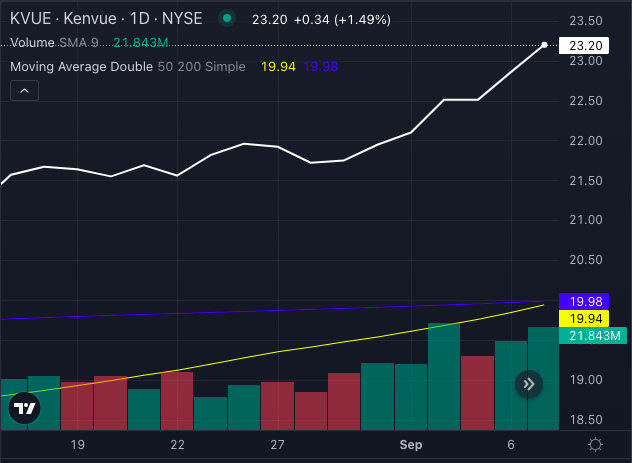Click purple 19.98 label on price axis

585,301
